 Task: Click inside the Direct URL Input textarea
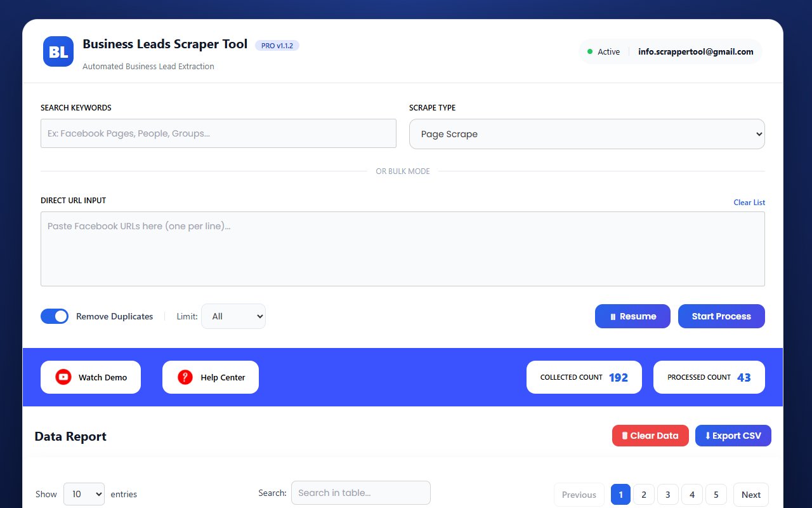[403, 249]
